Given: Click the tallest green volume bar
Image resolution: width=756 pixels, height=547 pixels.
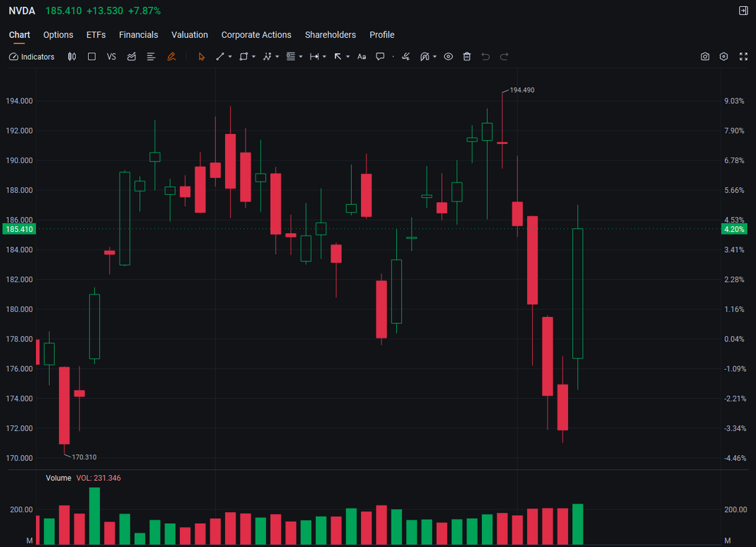Looking at the screenshot, I should [94, 516].
